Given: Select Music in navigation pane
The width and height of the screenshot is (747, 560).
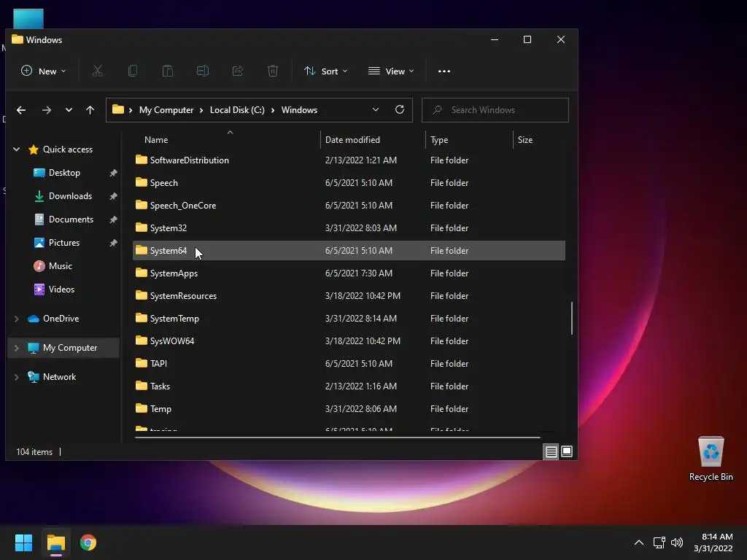Looking at the screenshot, I should [x=61, y=266].
